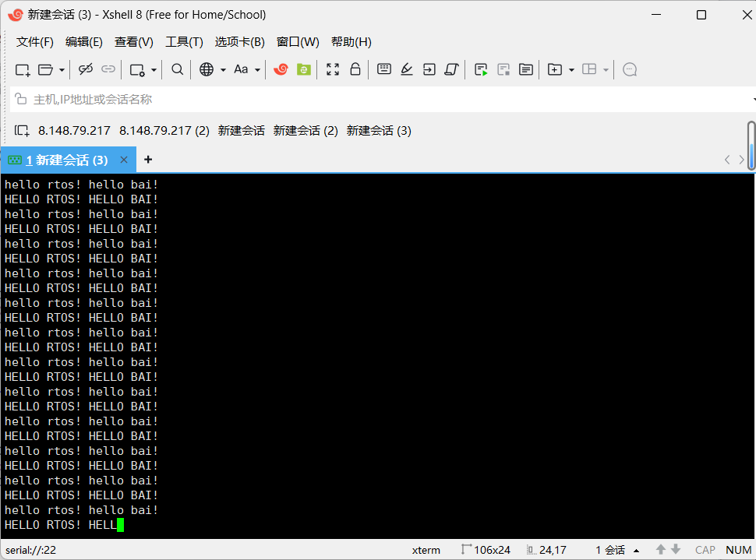Click the Aa Font icon
Image resolution: width=756 pixels, height=560 pixels.
pos(241,69)
